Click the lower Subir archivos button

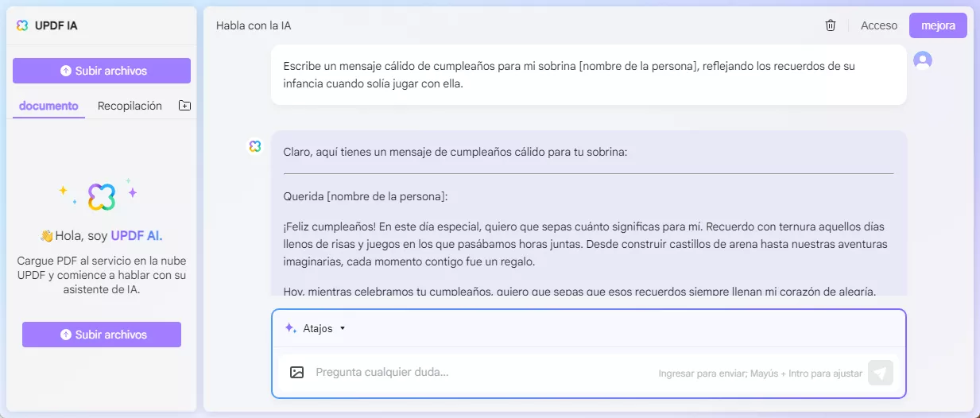tap(102, 335)
